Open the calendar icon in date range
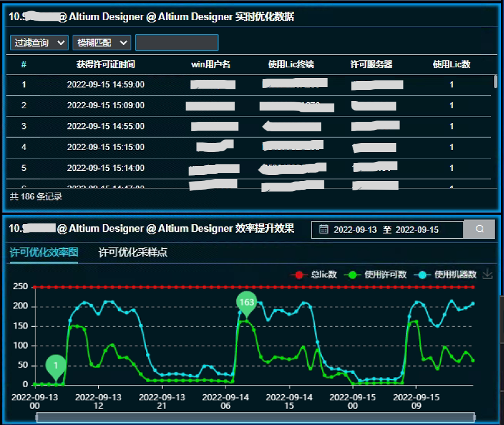Image resolution: width=504 pixels, height=425 pixels. 323,229
